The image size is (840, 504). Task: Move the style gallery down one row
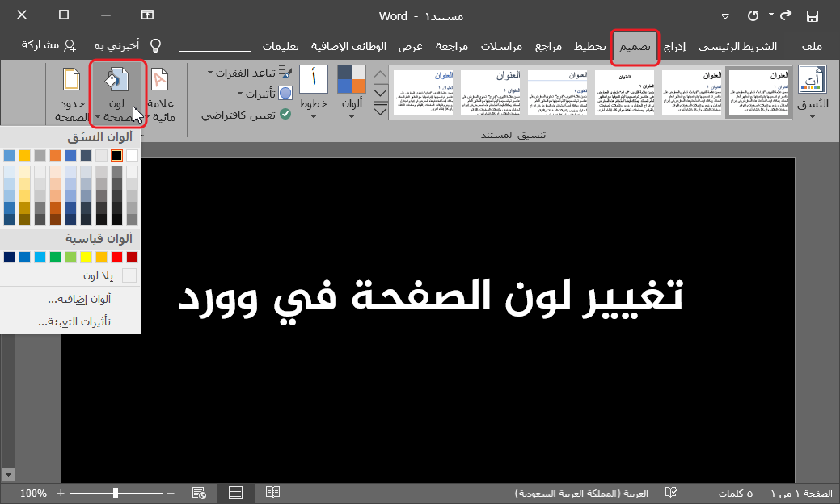click(x=381, y=93)
